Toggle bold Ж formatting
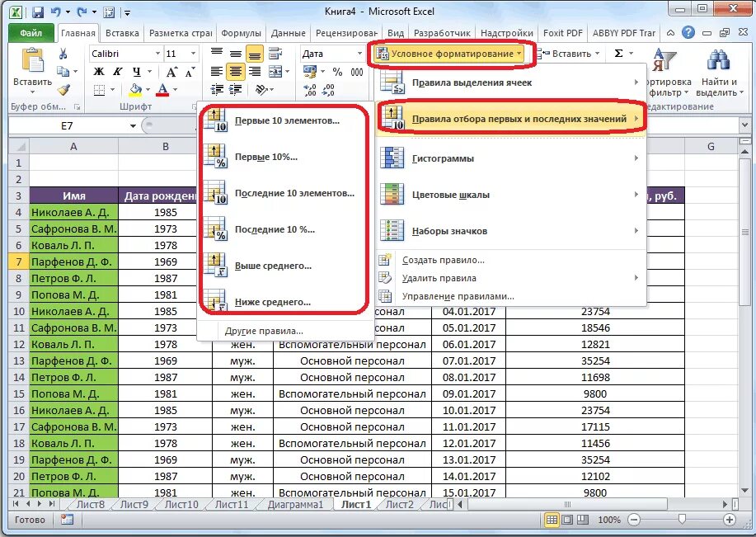Screen dimensions: 756x537 [99, 72]
